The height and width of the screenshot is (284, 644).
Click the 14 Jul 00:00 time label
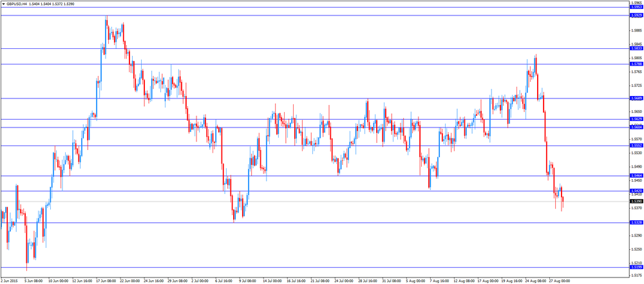click(272, 281)
